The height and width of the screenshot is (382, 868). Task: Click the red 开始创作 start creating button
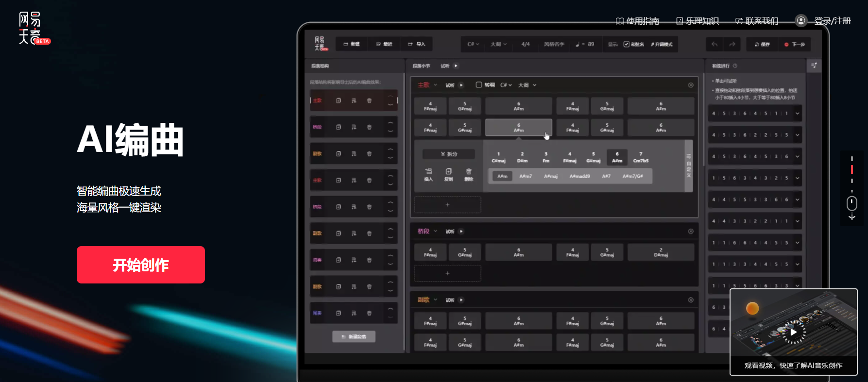(141, 265)
